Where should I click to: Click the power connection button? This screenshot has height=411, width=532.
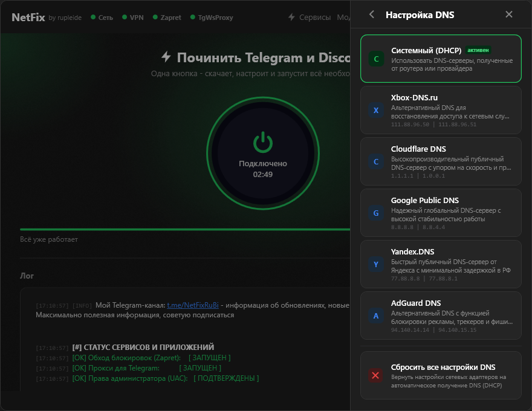pyautogui.click(x=263, y=154)
